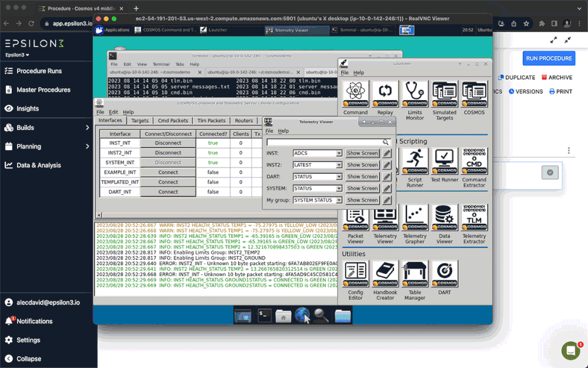Screen dimensions: 588x368
Task: Open the Handbook Creator utility
Action: click(x=385, y=274)
